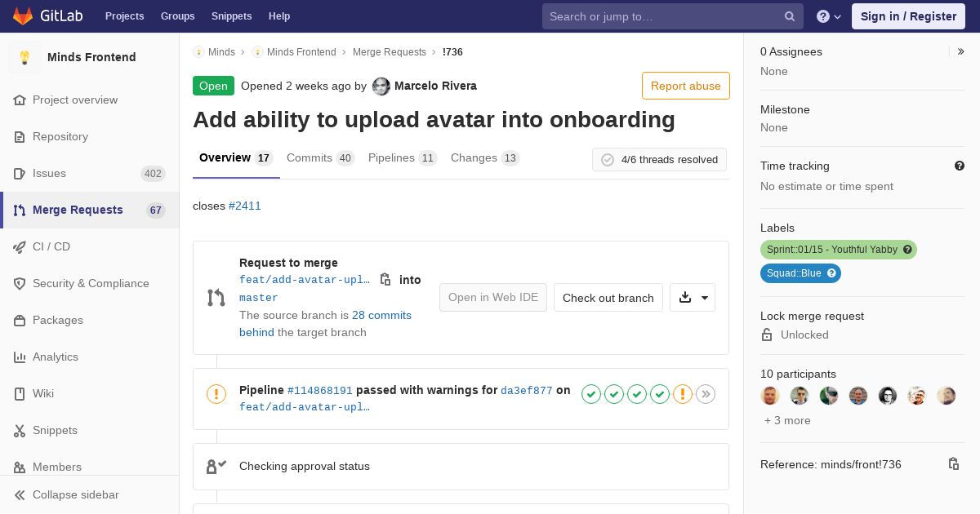Click the Sign in / Register button

pyautogui.click(x=908, y=16)
